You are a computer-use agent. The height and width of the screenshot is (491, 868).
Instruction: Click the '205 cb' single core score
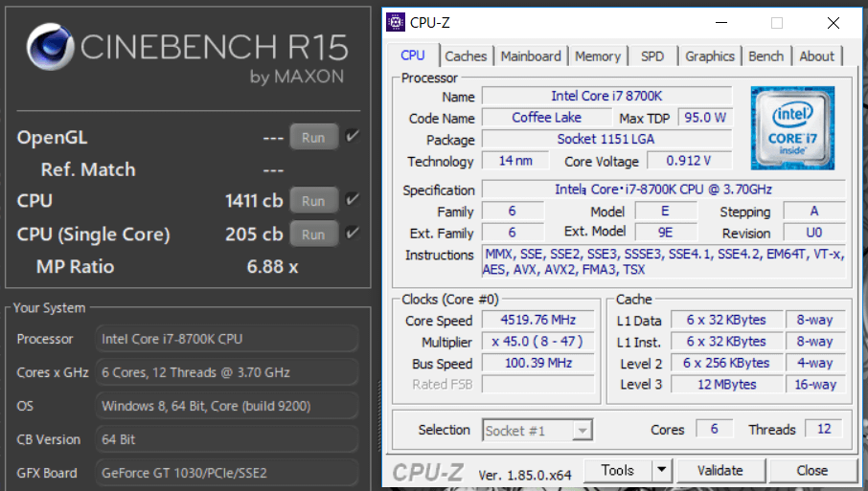click(254, 234)
